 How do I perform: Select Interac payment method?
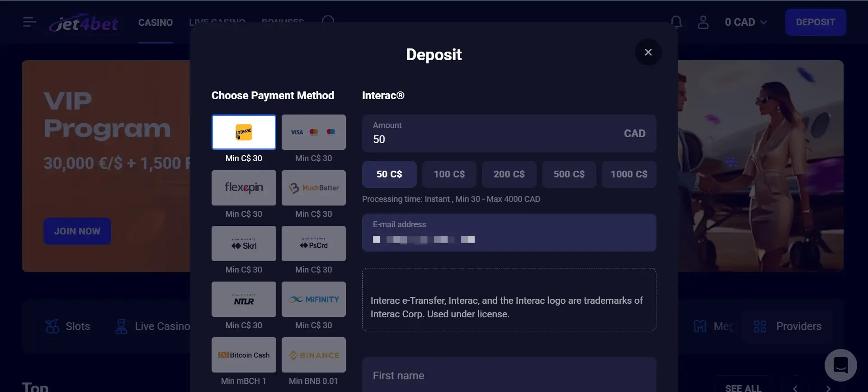(244, 132)
